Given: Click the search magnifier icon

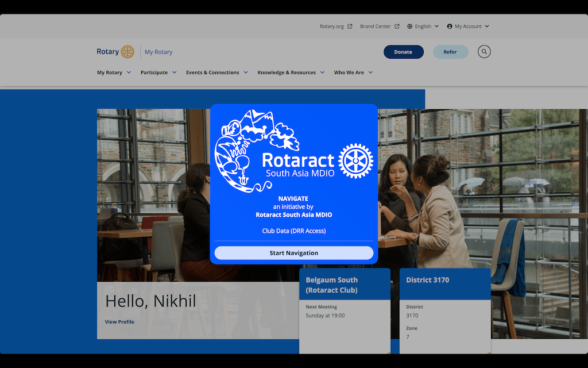Looking at the screenshot, I should [x=484, y=52].
